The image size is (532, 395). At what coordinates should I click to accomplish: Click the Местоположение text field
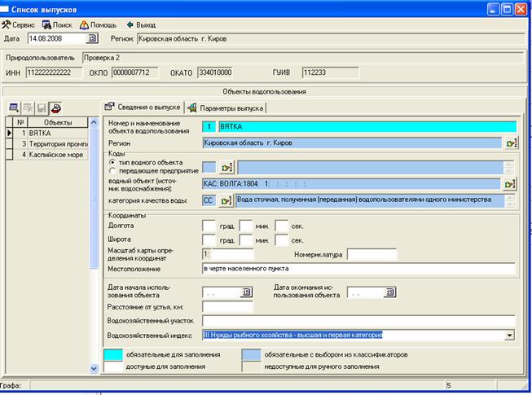[x=358, y=268]
